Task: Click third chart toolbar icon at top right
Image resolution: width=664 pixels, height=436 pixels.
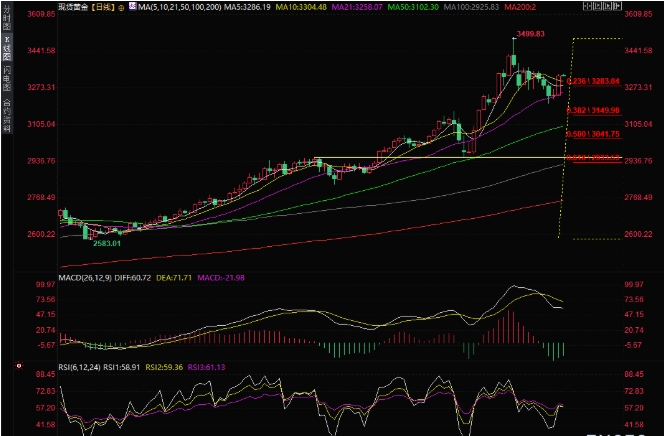Action: (607, 6)
